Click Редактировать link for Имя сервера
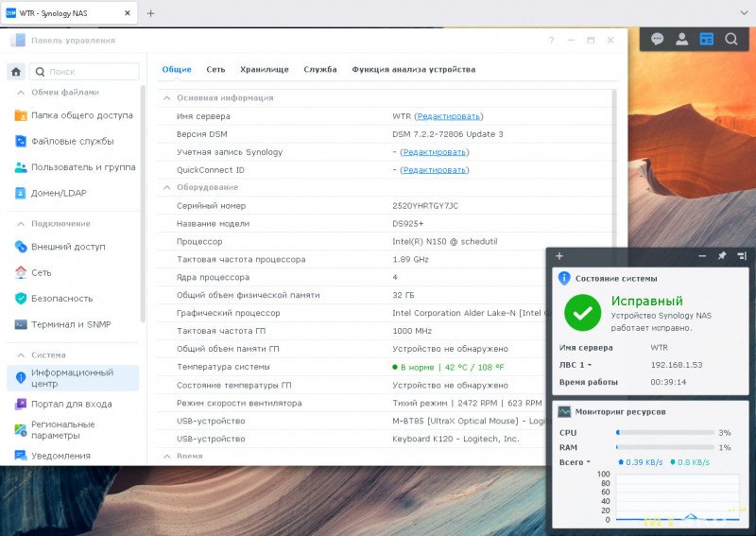The image size is (756, 536). click(x=448, y=116)
